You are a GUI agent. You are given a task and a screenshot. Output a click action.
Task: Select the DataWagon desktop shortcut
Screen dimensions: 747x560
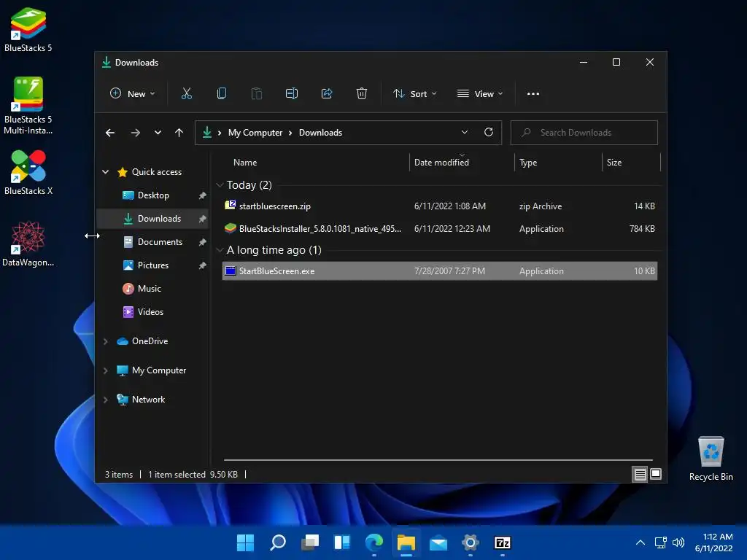(x=28, y=244)
